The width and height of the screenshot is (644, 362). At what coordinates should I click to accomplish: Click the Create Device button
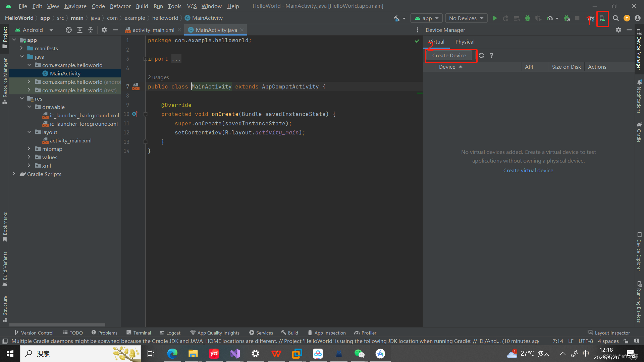449,56
